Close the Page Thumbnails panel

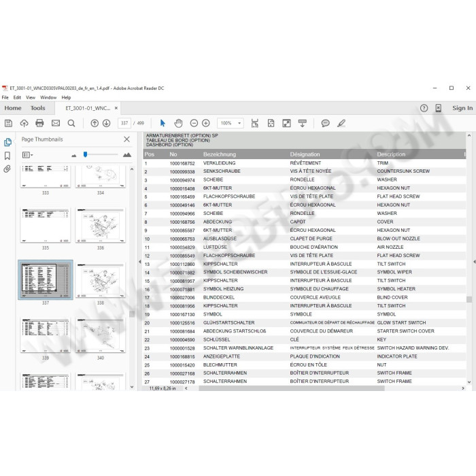click(126, 139)
